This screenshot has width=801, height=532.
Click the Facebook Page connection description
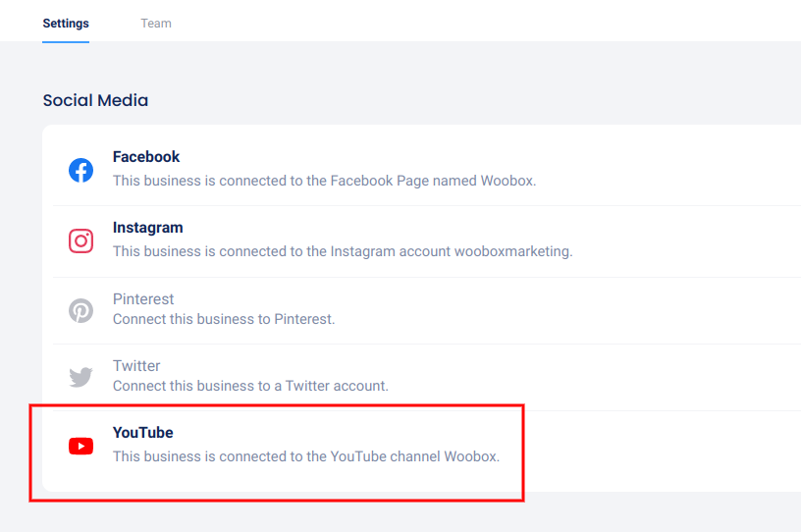324,181
